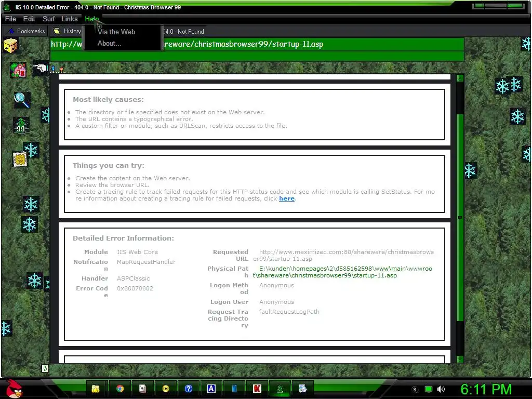Click the error code 0x80070002
The width and height of the screenshot is (532, 399).
coord(135,288)
